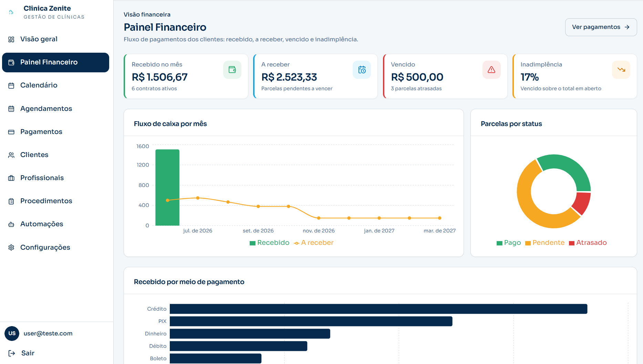Click the Automações robot icon

(11, 224)
